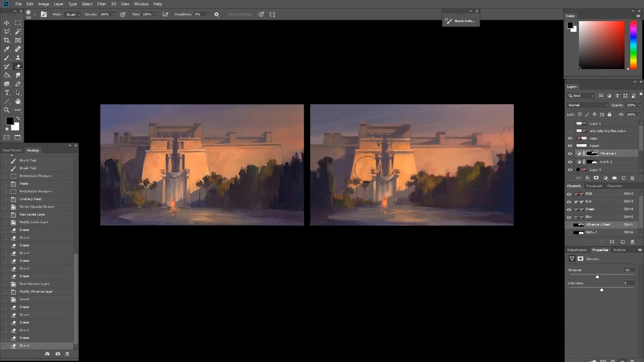
Task: Open the Opacity dropdown in options bar
Action: pos(113,14)
